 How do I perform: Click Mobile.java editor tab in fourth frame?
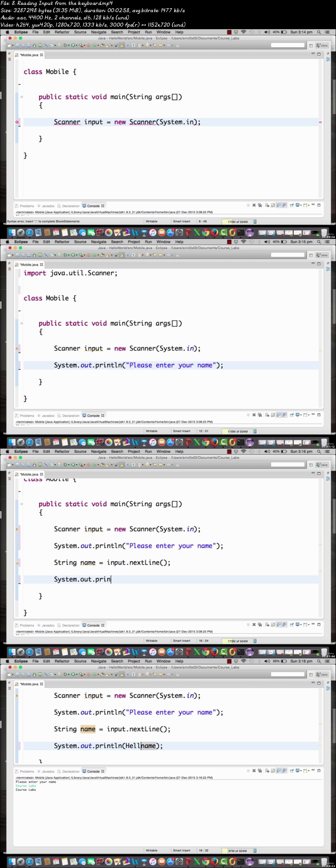click(29, 684)
